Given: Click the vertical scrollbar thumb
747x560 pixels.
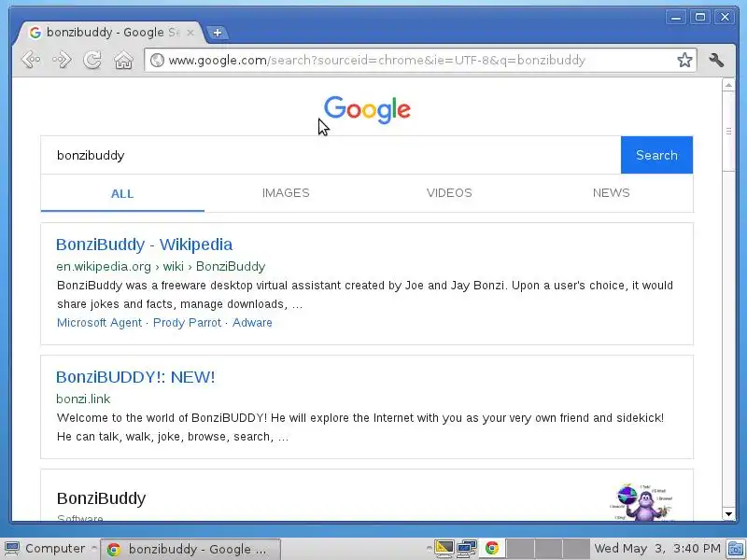Looking at the screenshot, I should (728, 131).
